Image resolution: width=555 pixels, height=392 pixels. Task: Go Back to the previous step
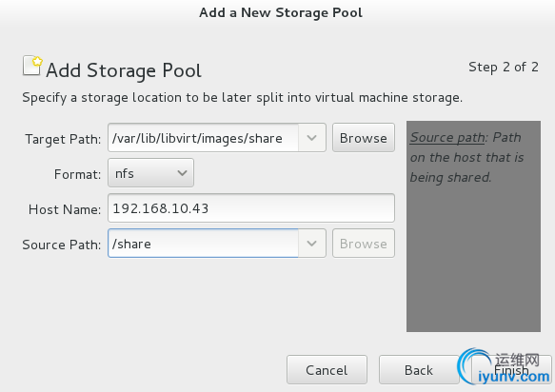[419, 370]
